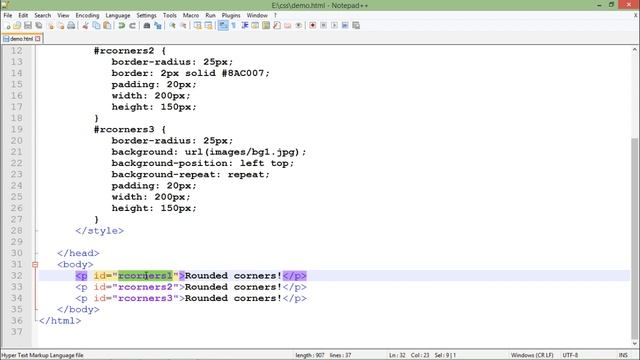Image resolution: width=640 pixels, height=360 pixels.
Task: Start macro recording with red record icon
Action: (313, 26)
